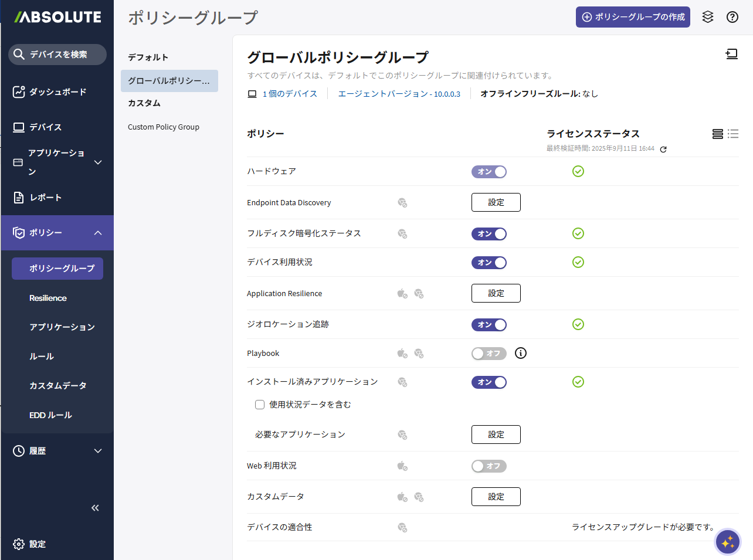
Task: Expand the 履歴 sidebar section
Action: (57, 451)
